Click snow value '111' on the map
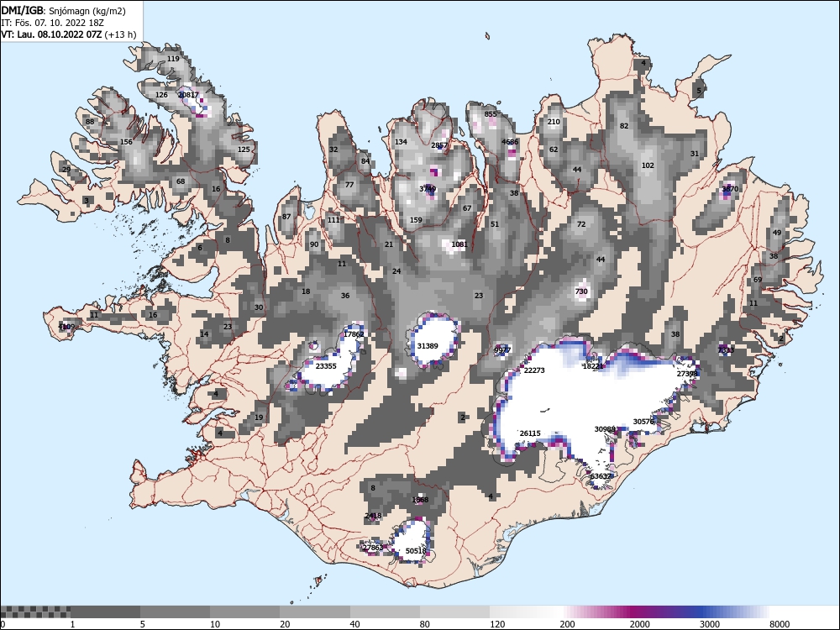This screenshot has width=840, height=630. tap(333, 219)
